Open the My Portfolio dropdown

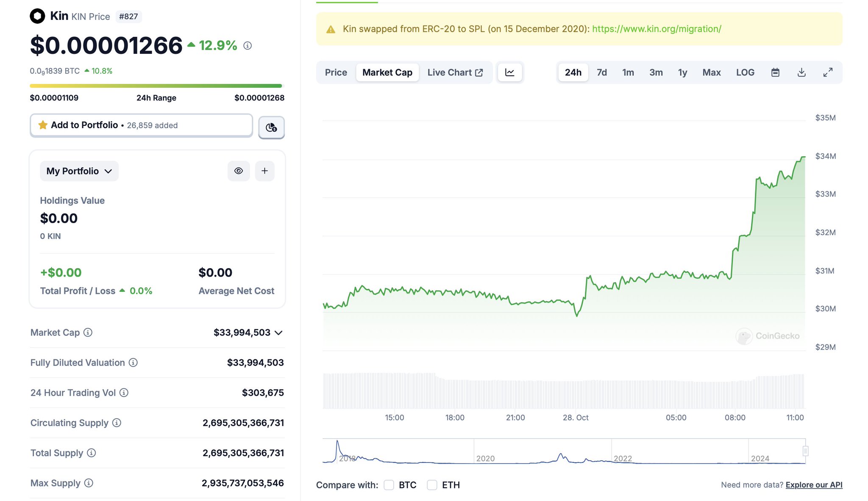(x=79, y=171)
